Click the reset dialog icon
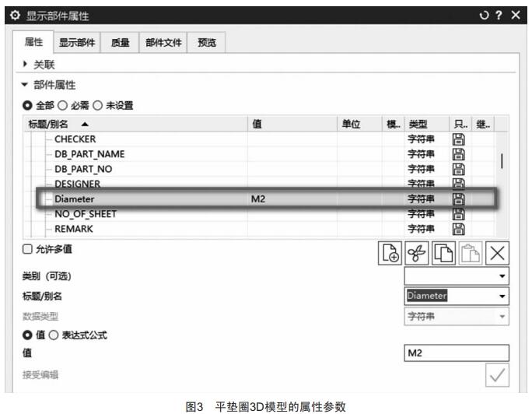 point(484,16)
